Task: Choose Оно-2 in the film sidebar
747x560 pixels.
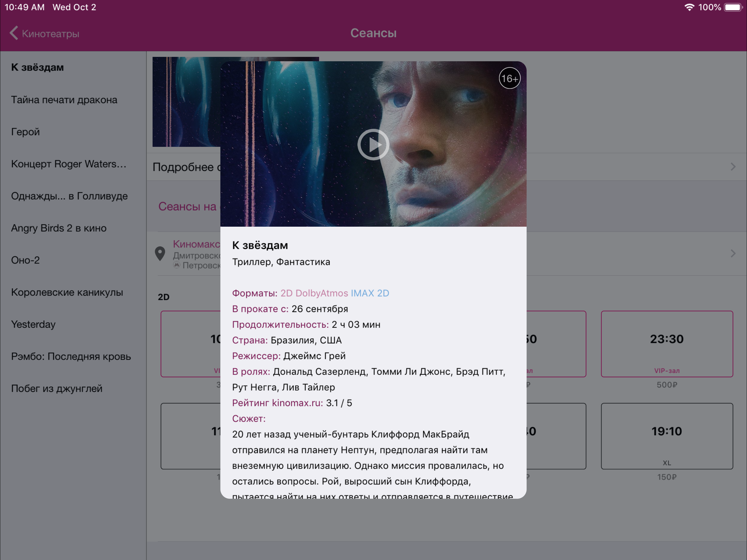Action: coord(25,260)
